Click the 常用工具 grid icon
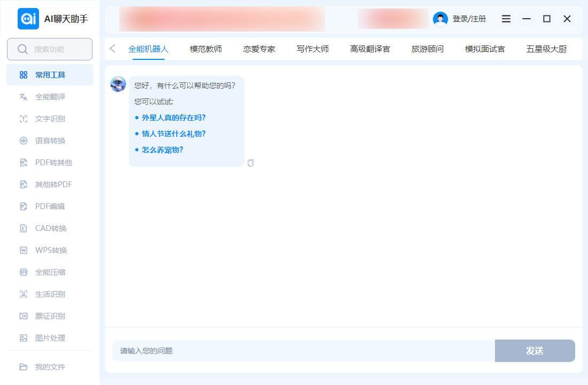588x385 pixels. [x=23, y=75]
